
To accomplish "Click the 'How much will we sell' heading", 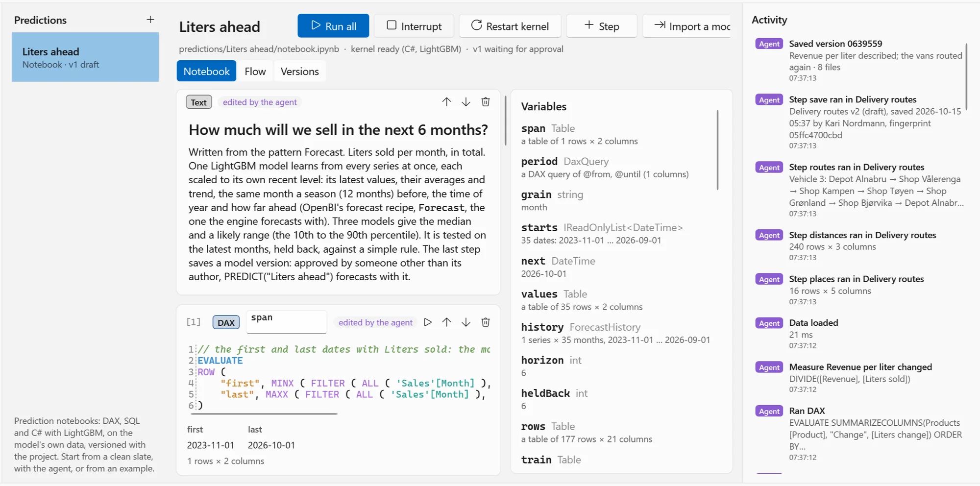I will pos(338,130).
